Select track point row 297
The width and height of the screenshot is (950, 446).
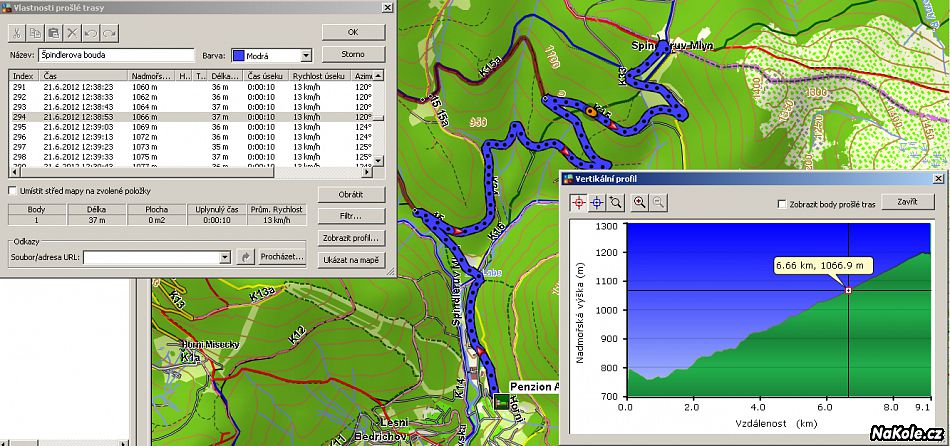(x=191, y=147)
